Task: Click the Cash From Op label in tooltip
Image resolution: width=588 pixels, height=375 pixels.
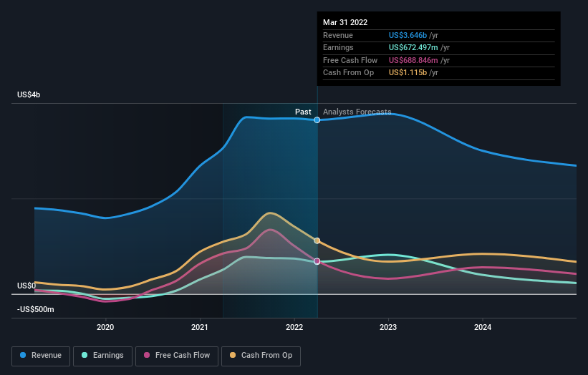Action: (x=348, y=73)
